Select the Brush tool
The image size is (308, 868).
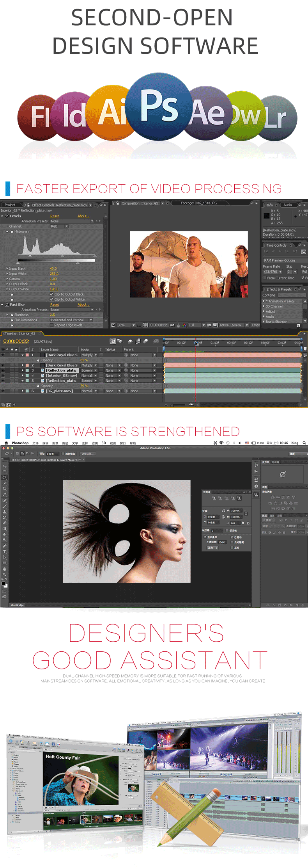pos(4,506)
